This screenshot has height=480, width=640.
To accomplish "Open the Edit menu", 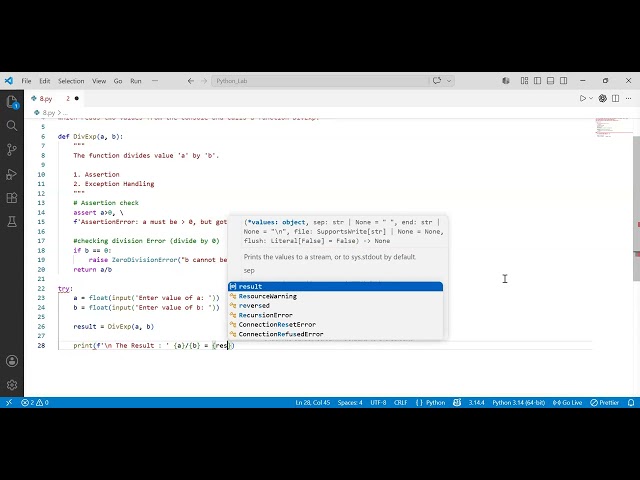I will [44, 81].
